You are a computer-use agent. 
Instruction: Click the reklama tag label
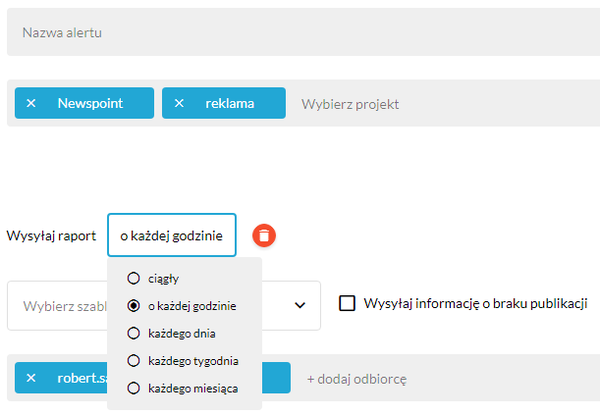[230, 103]
